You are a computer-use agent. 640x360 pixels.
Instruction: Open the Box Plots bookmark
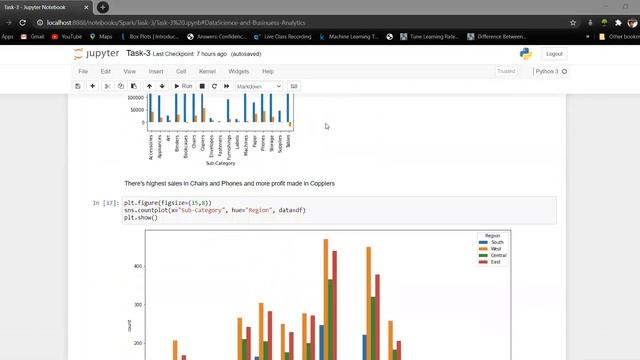pos(150,37)
